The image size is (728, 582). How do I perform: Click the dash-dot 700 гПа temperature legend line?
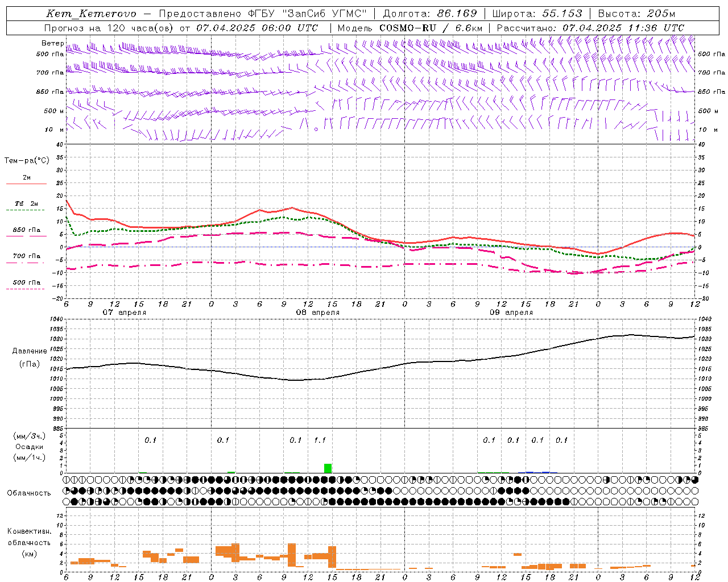pos(26,263)
